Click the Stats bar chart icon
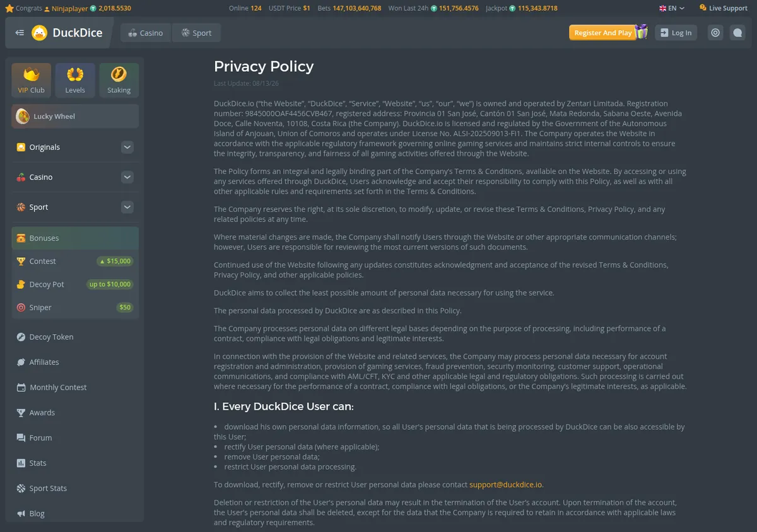The width and height of the screenshot is (757, 532). tap(21, 463)
